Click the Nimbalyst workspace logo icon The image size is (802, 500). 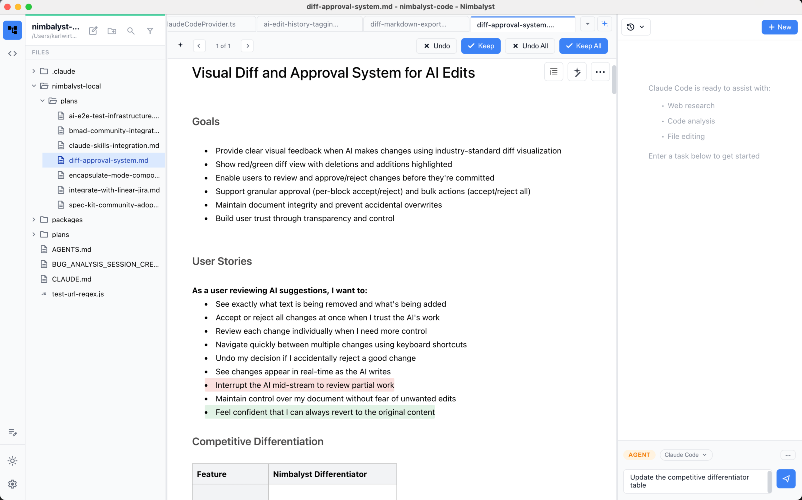click(x=12, y=30)
